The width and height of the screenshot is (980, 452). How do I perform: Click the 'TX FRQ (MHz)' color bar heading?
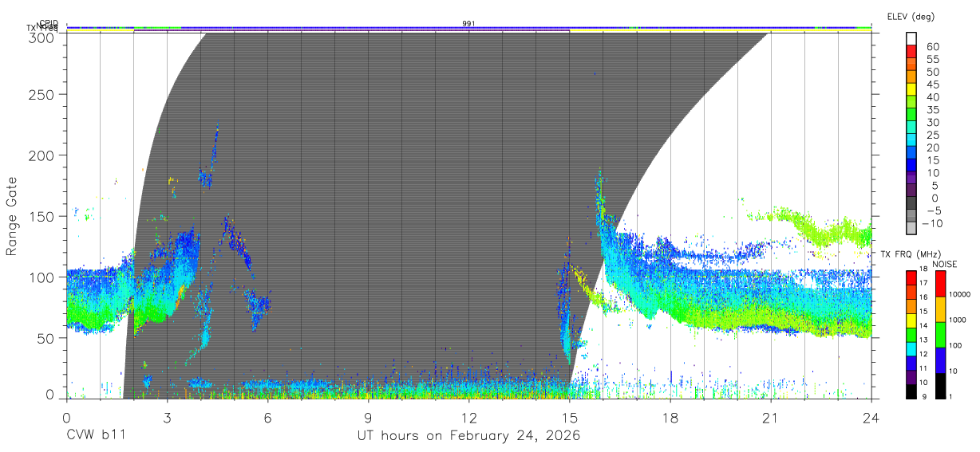[x=910, y=254]
